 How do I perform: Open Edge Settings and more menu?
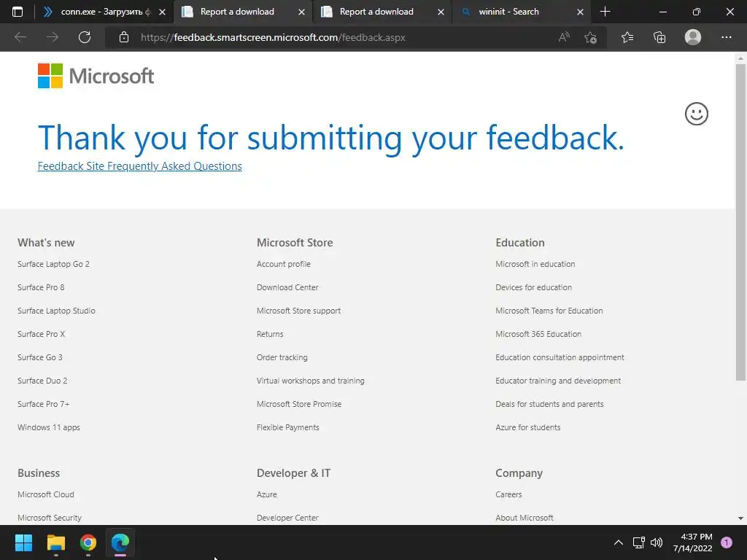click(x=726, y=37)
